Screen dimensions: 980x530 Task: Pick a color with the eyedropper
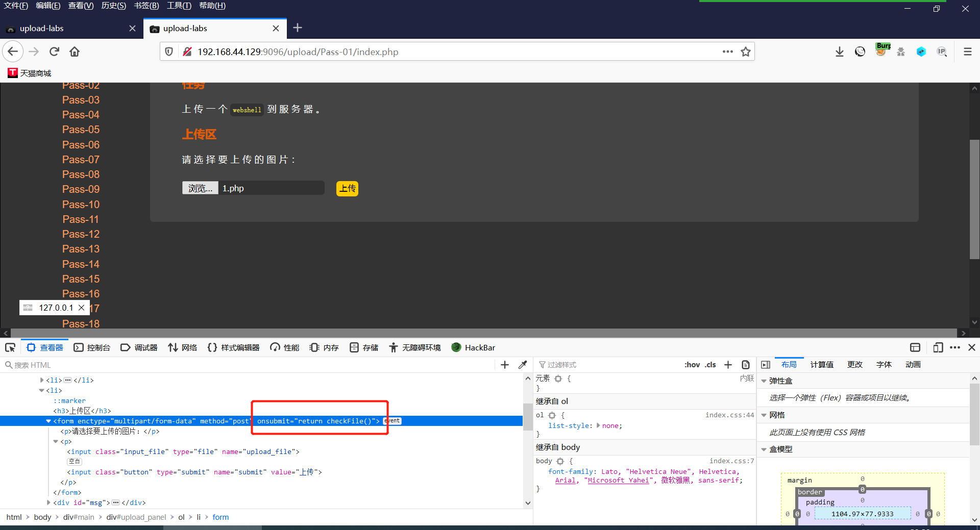tap(523, 365)
